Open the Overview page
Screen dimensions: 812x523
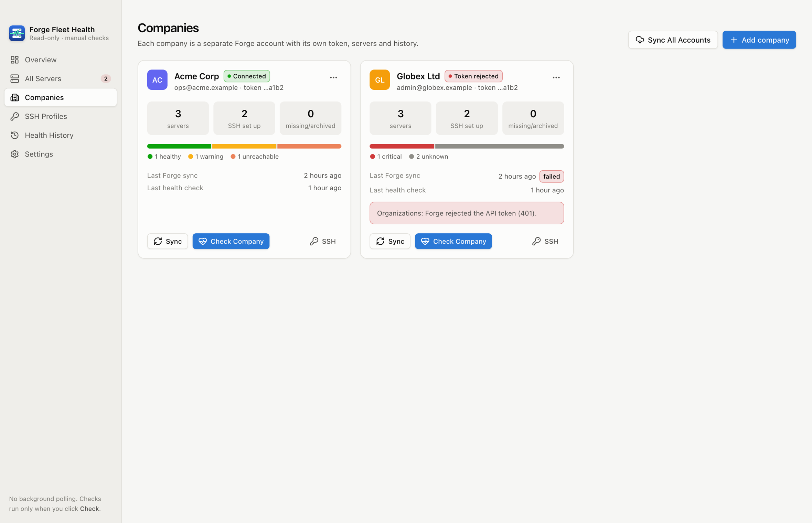[x=61, y=60]
